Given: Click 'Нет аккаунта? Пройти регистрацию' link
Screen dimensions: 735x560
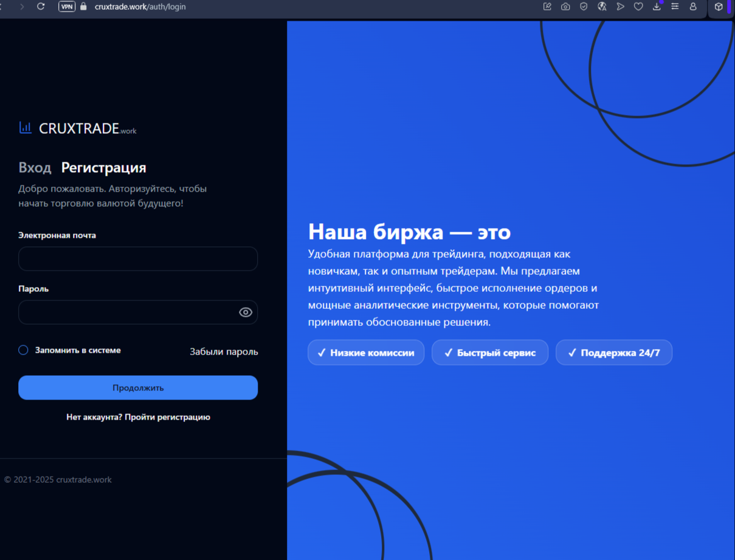Looking at the screenshot, I should coord(138,417).
